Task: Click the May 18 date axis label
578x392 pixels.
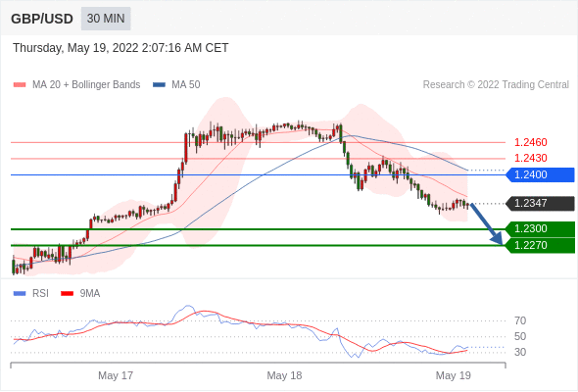Action: click(x=284, y=375)
